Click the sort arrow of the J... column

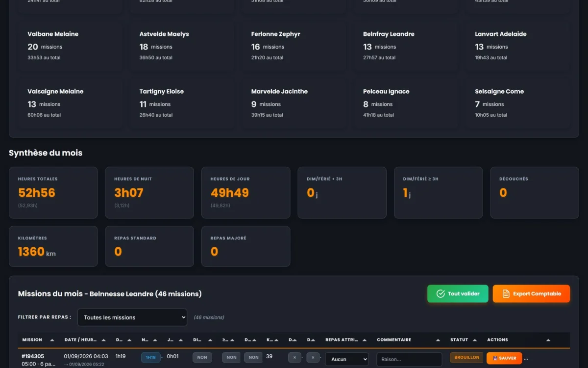[181, 340]
